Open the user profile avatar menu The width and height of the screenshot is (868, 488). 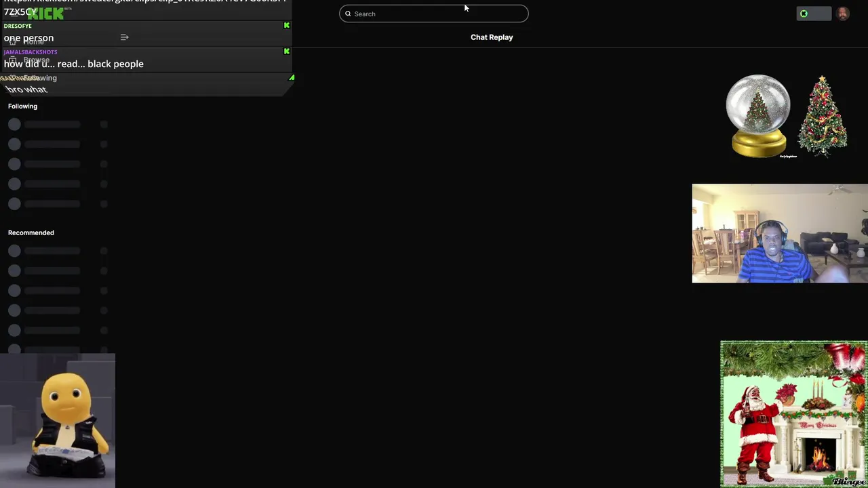[843, 14]
